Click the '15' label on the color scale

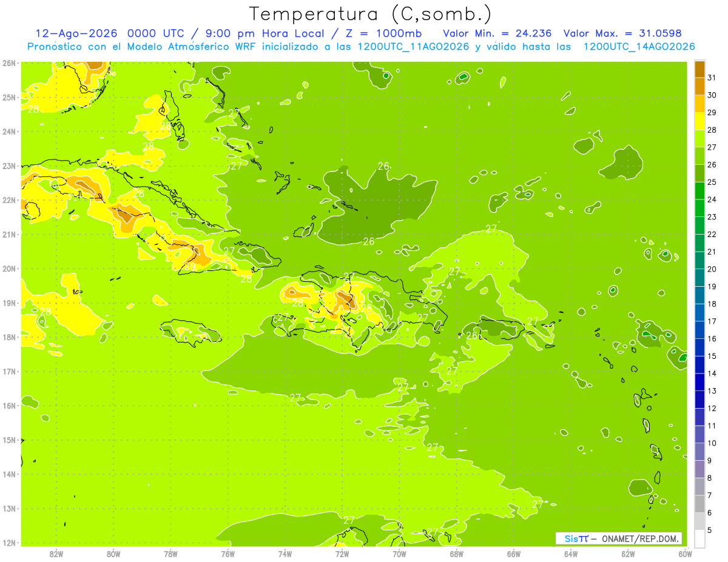tap(712, 356)
